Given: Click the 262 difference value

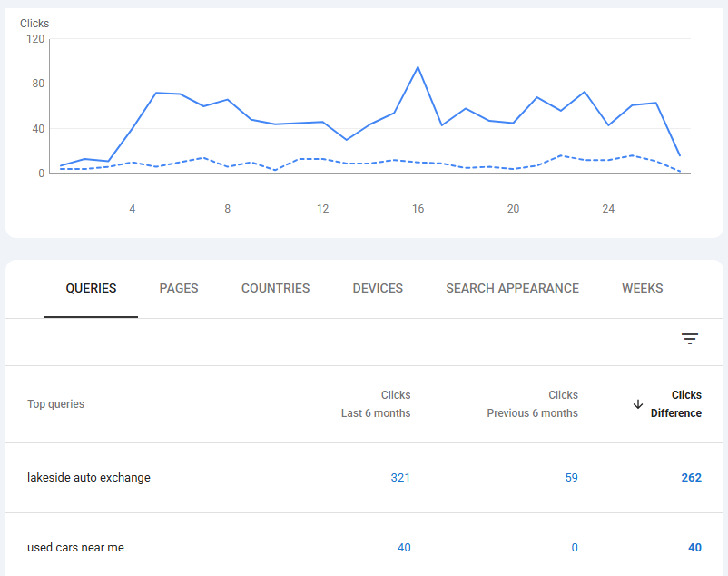Looking at the screenshot, I should (692, 478).
